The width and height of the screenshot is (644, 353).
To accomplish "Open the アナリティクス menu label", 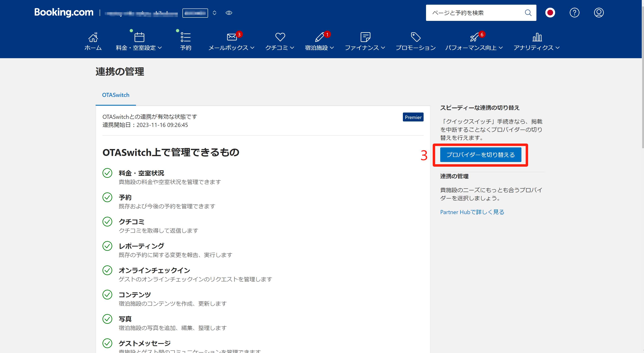I will (x=534, y=48).
